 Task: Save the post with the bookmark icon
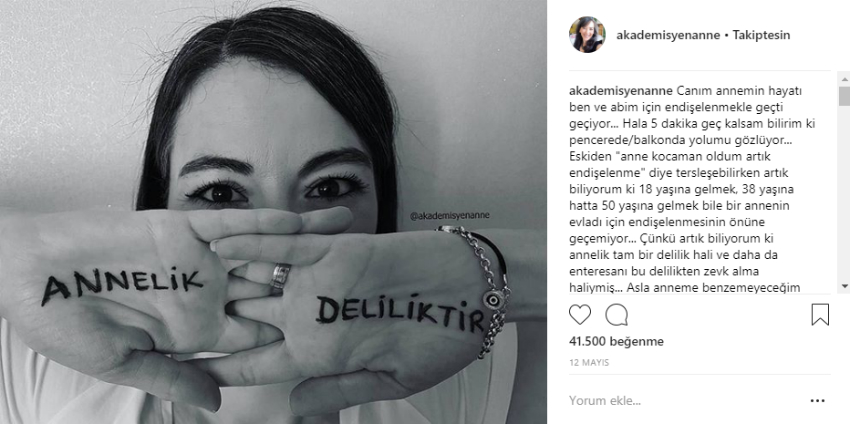(820, 314)
